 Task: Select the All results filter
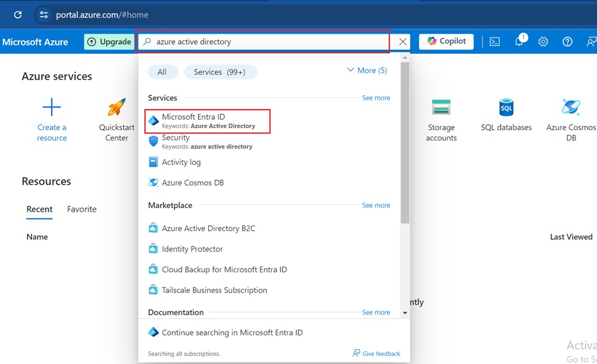162,72
